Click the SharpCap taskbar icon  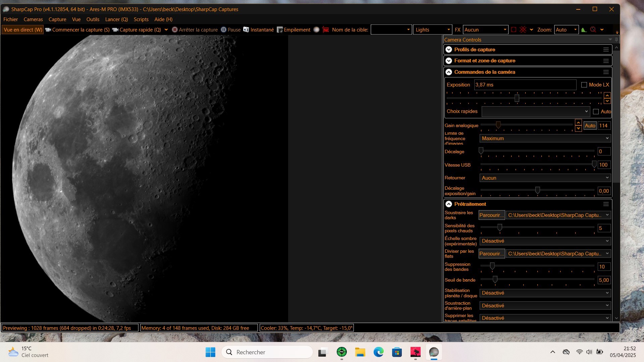coord(434,352)
